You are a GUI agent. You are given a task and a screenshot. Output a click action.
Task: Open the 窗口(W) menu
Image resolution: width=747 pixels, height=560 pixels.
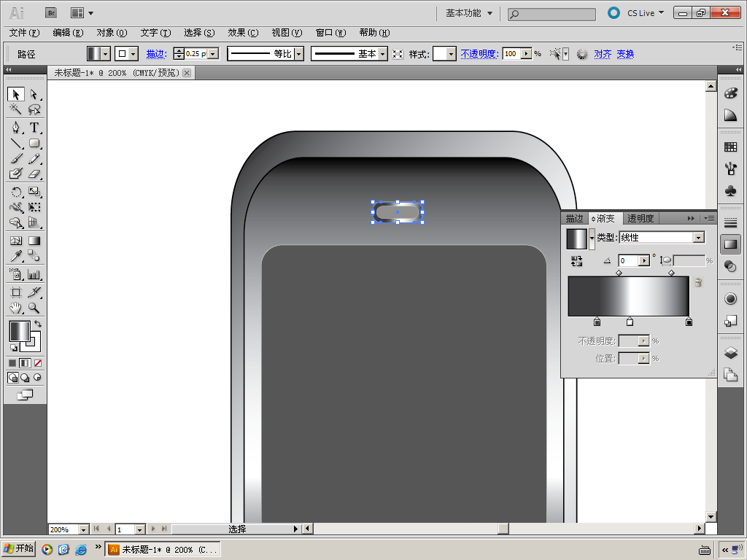point(330,32)
